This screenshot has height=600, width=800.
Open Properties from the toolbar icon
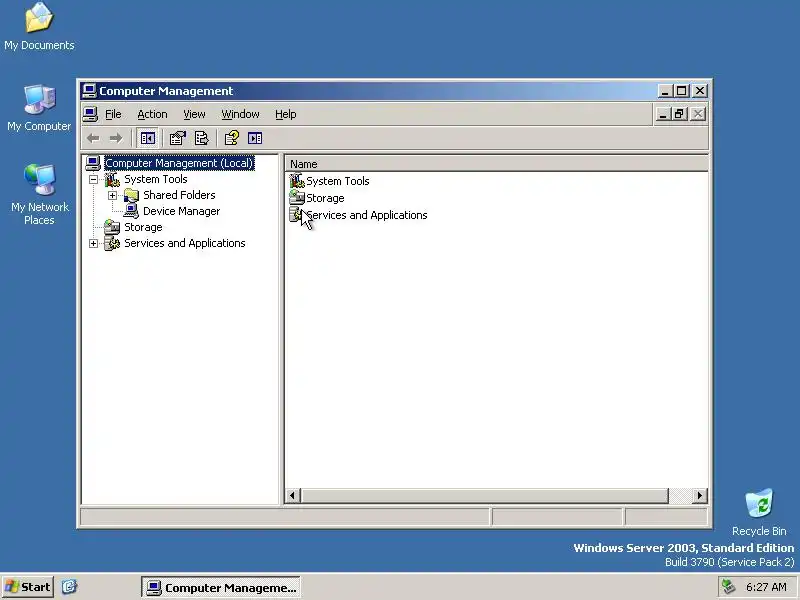point(178,138)
